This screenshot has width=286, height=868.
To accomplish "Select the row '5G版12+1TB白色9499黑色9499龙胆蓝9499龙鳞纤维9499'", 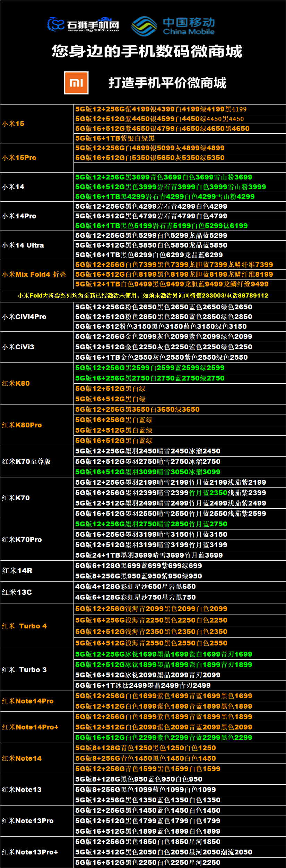I will tap(180, 284).
